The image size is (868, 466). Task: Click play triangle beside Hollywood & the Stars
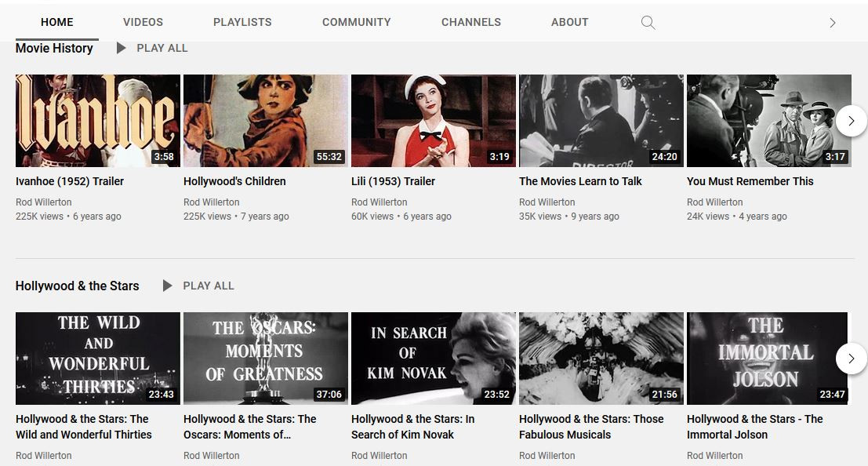[167, 286]
